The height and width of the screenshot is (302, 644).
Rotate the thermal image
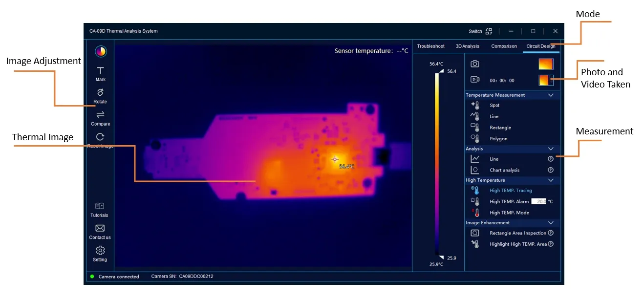click(x=100, y=93)
